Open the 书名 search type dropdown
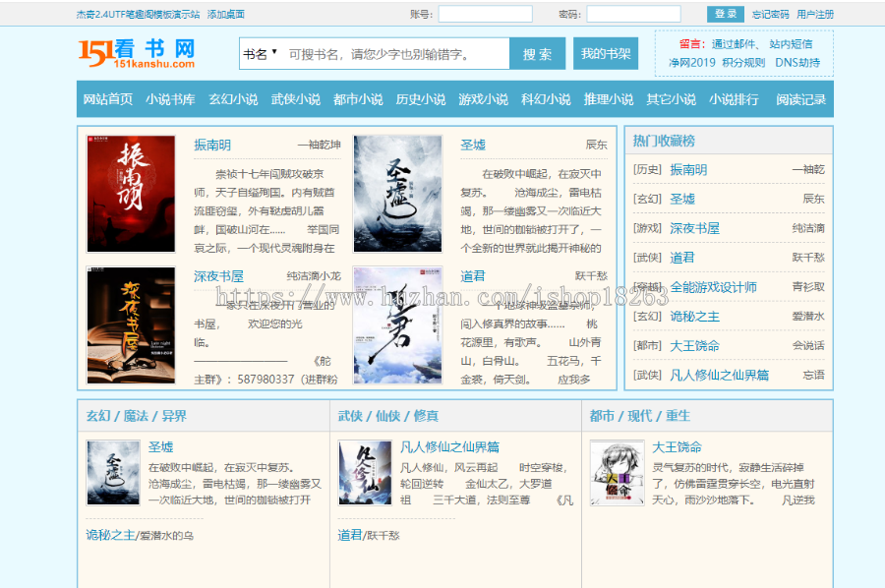885x588 pixels. tap(259, 53)
